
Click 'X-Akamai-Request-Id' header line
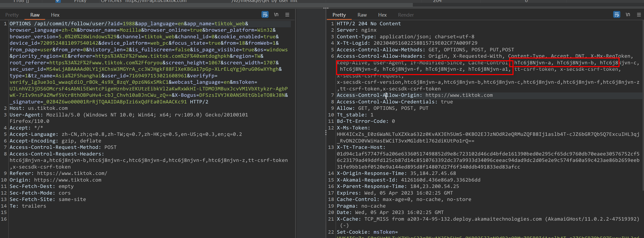409,180
